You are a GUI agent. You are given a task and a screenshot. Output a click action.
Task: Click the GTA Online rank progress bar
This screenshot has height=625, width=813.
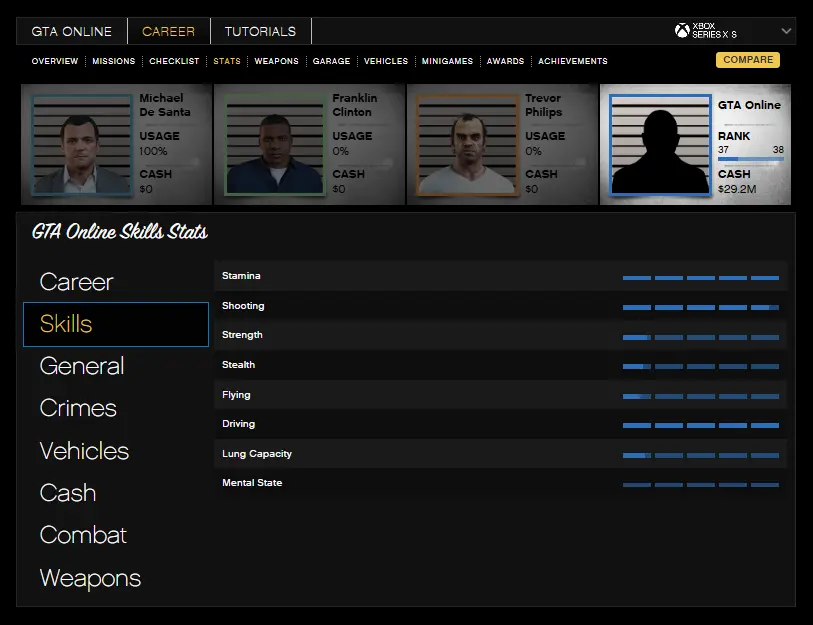[x=750, y=159]
